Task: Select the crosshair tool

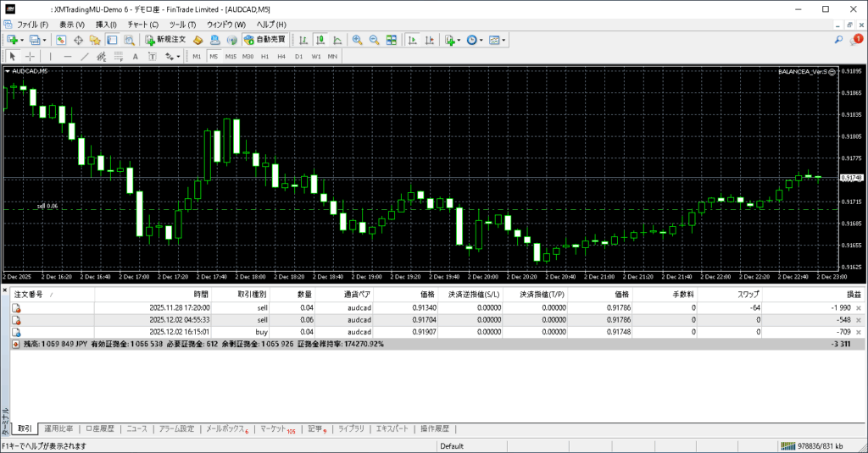Action: pos(30,57)
